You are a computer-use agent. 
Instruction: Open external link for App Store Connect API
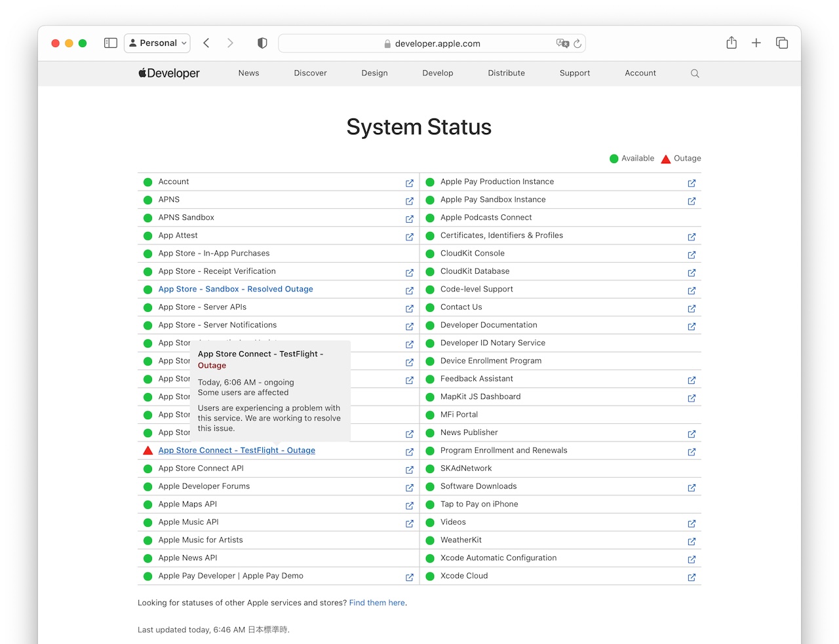410,470
